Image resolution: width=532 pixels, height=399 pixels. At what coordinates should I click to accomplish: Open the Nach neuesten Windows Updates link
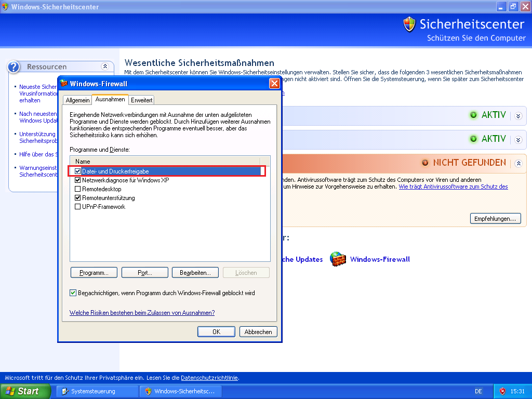pyautogui.click(x=38, y=117)
